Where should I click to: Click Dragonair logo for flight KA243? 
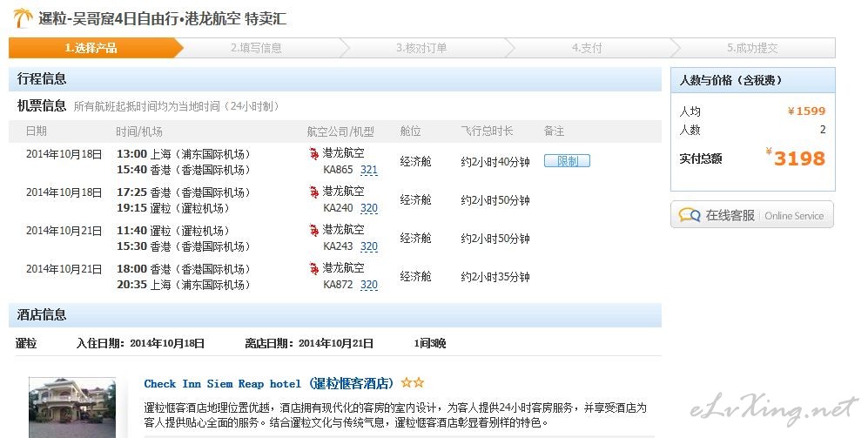point(314,230)
